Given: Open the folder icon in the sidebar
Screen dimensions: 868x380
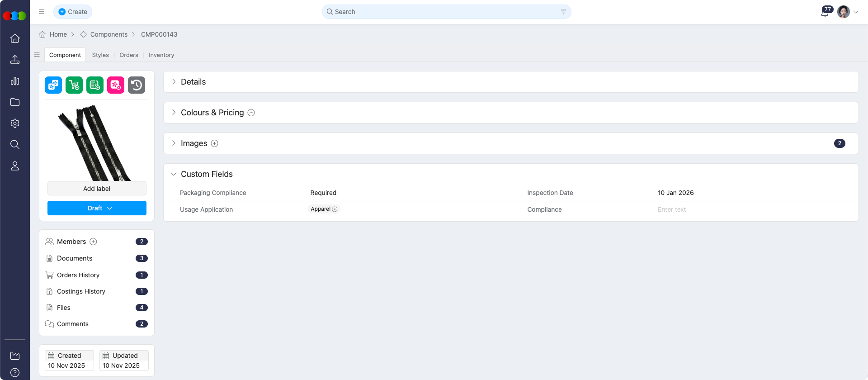Looking at the screenshot, I should point(15,102).
